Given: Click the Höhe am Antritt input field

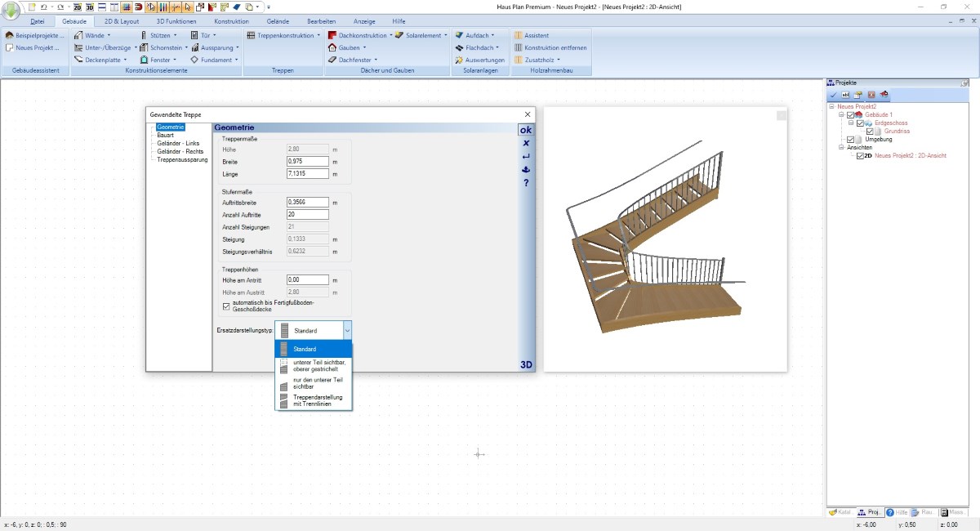Looking at the screenshot, I should (307, 279).
